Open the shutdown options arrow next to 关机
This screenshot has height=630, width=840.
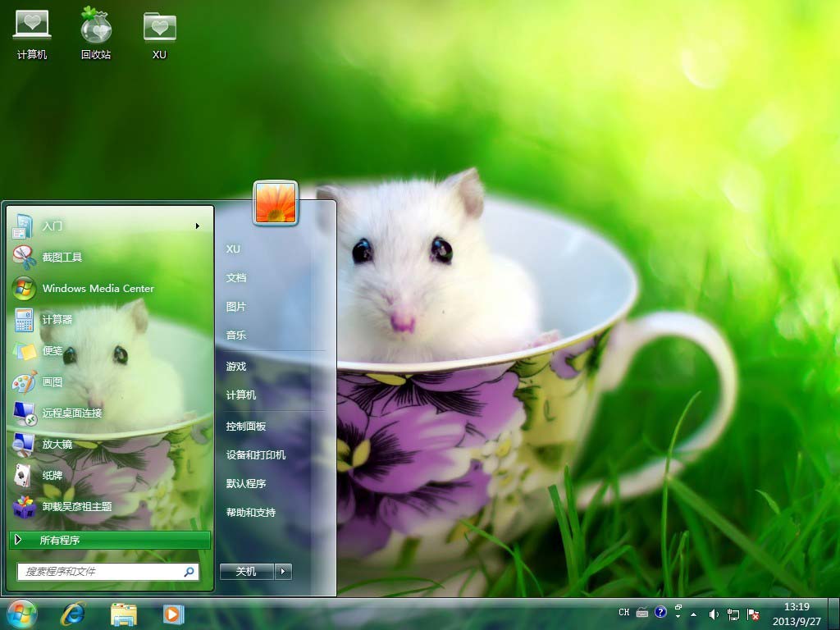coord(283,572)
